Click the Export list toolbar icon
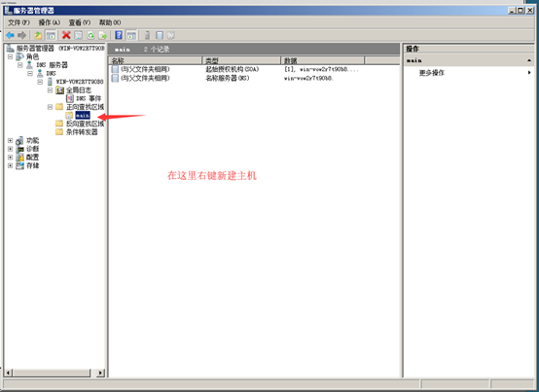Image resolution: width=539 pixels, height=392 pixels. coord(103,35)
